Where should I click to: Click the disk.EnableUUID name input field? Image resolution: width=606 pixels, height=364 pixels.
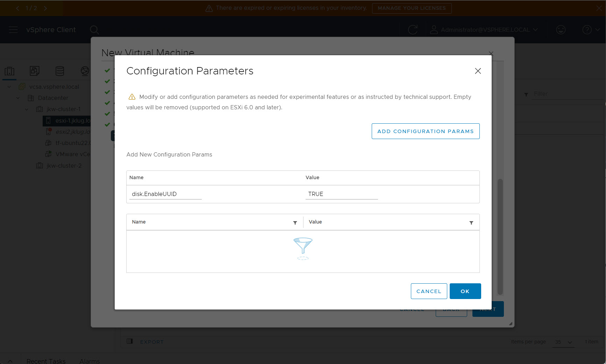tap(165, 194)
